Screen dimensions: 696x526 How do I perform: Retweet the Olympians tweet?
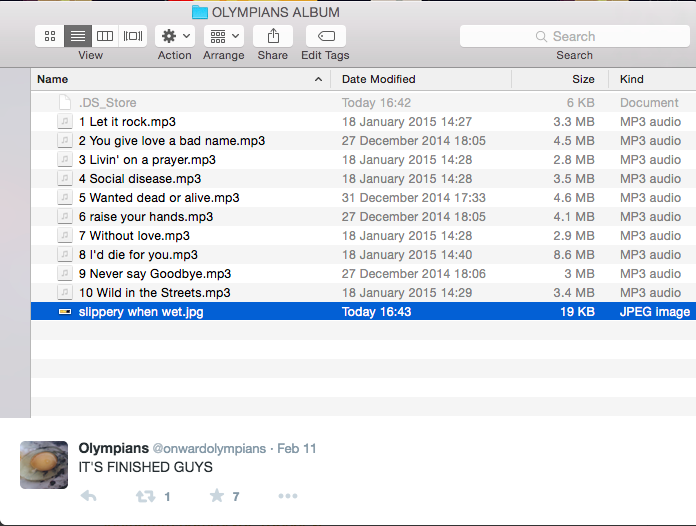(145, 496)
